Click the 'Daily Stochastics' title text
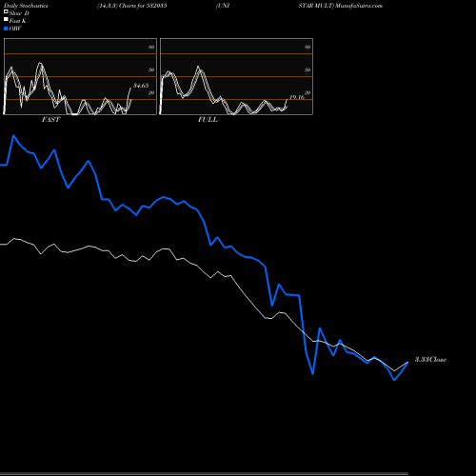The height and width of the screenshot is (476, 476). pos(26,6)
